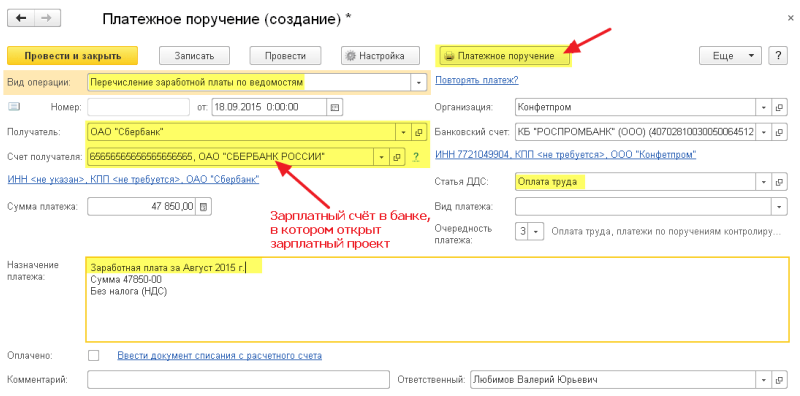Click the document status icon beside Номер

tap(14, 107)
